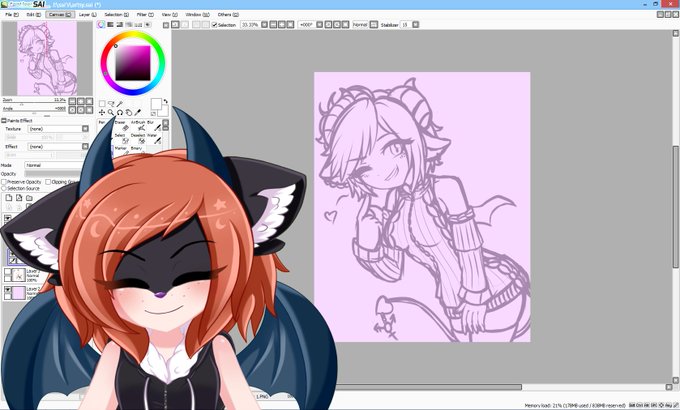This screenshot has height=410, width=680.
Task: Toggle the color mixer panel icon
Action: pyautogui.click(x=129, y=25)
